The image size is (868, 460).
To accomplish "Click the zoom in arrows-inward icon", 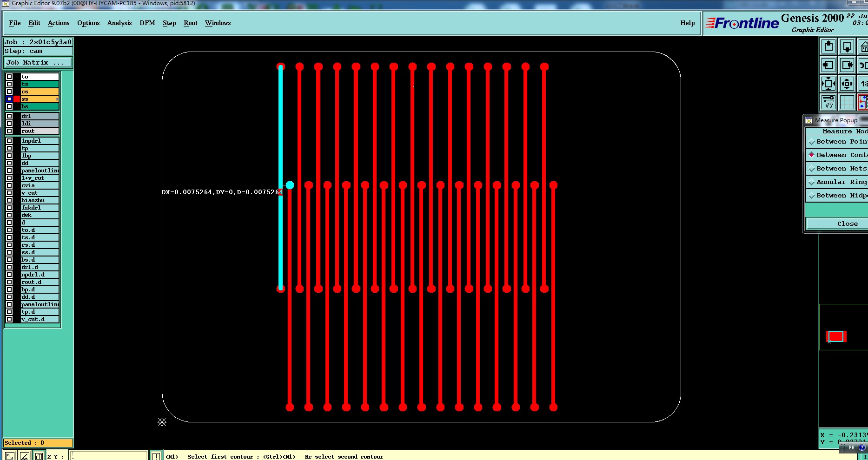I will 828,84.
